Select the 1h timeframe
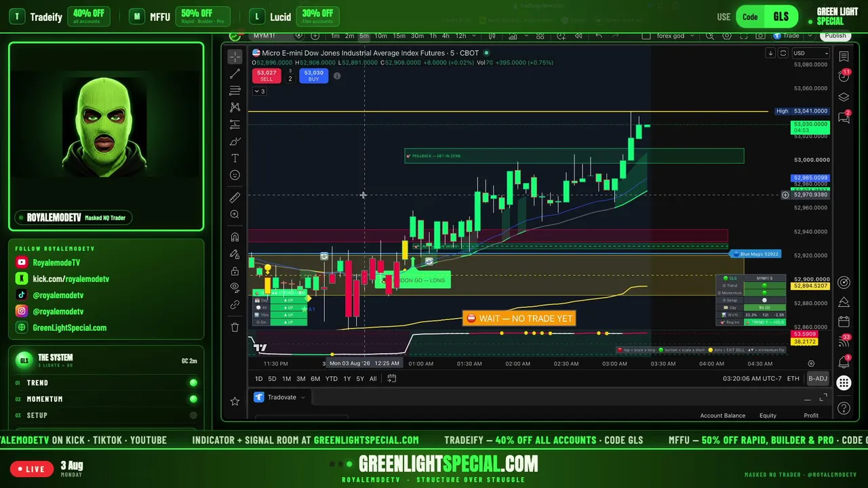868x488 pixels. tap(433, 35)
